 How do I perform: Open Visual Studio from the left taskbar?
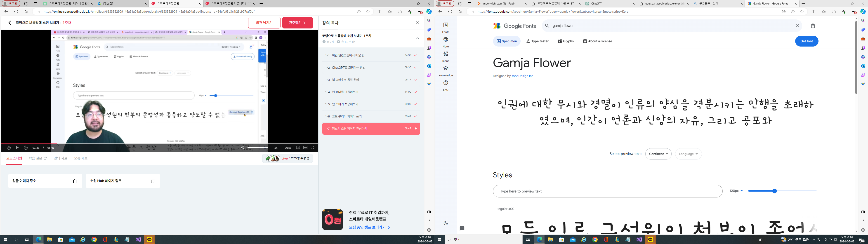tap(138, 240)
